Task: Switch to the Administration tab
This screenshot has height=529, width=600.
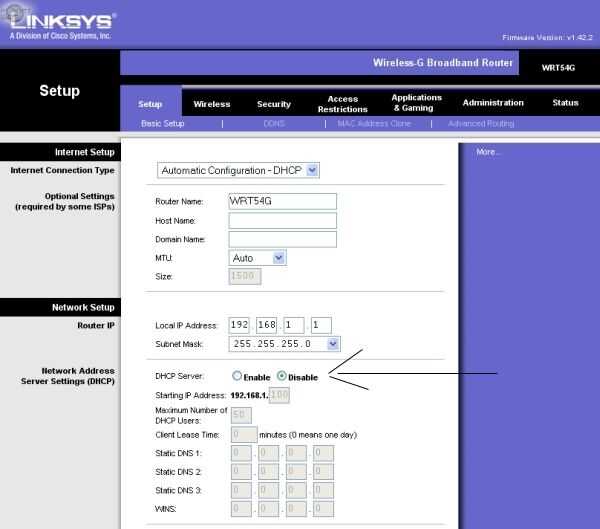Action: (x=493, y=103)
